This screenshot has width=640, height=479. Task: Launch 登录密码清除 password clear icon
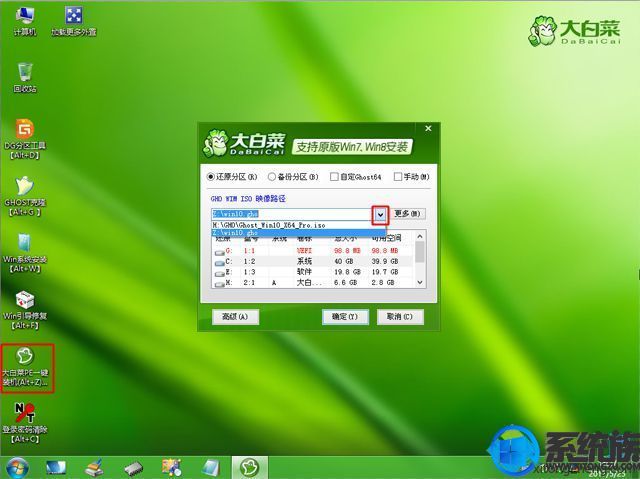25,423
